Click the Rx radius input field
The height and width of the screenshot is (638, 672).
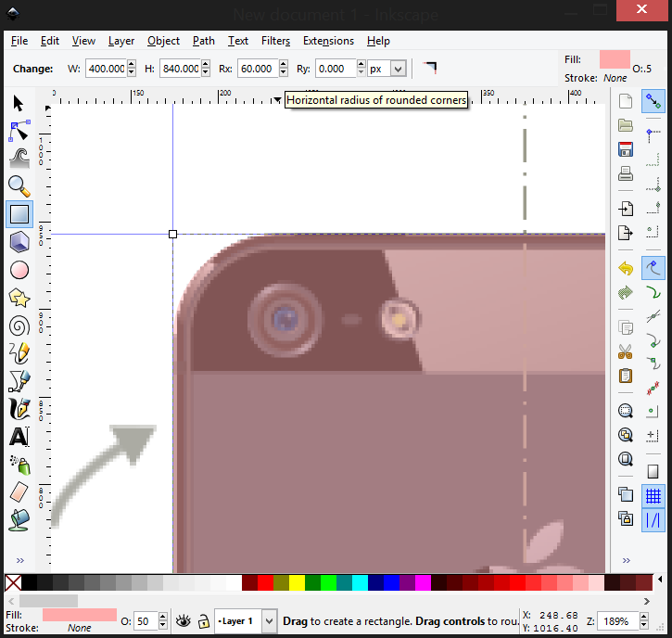pos(258,69)
